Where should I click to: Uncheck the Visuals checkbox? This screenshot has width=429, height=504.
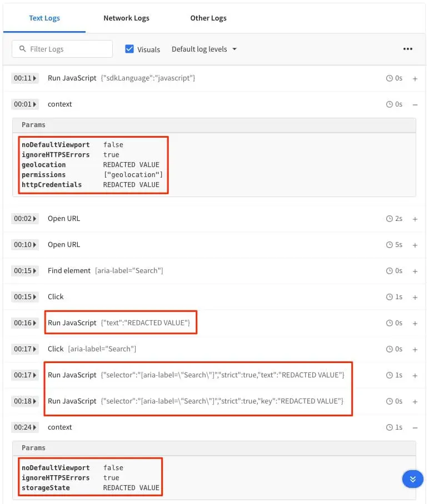click(x=129, y=49)
